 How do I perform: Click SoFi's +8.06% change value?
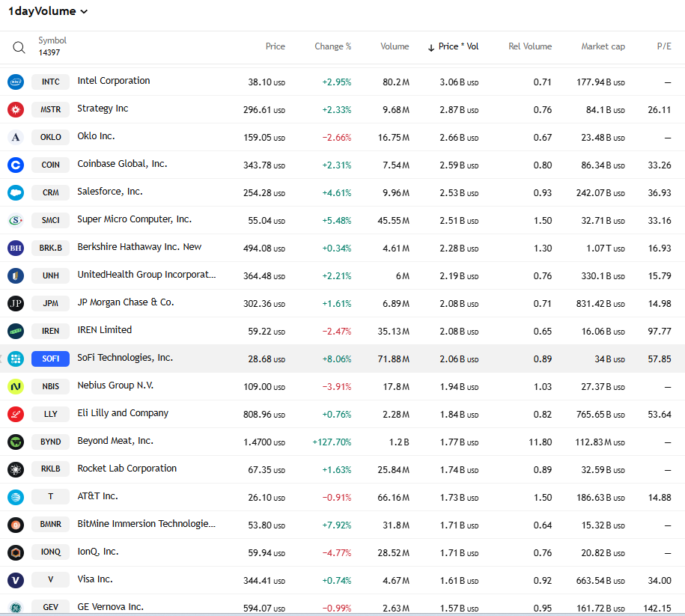coord(337,359)
